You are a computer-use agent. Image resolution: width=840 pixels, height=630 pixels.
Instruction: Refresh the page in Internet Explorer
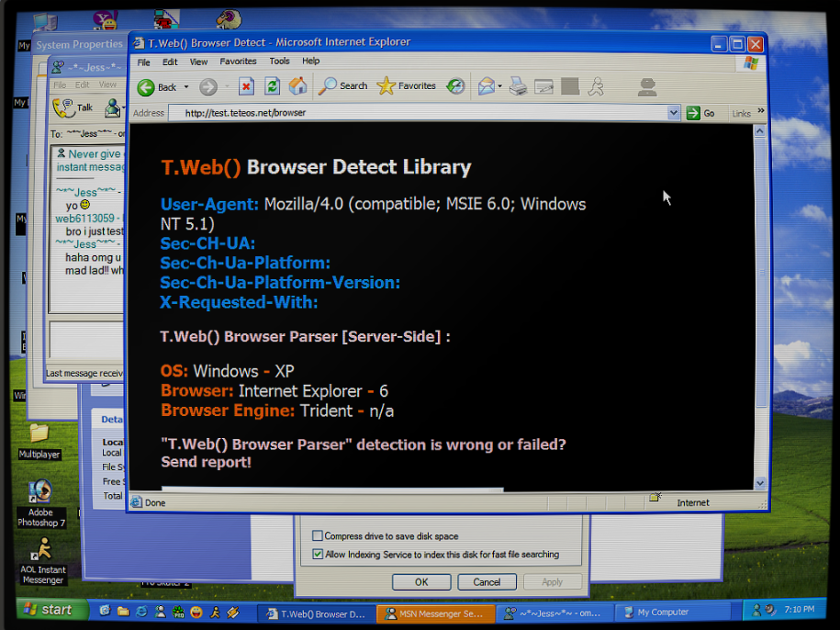point(272,86)
